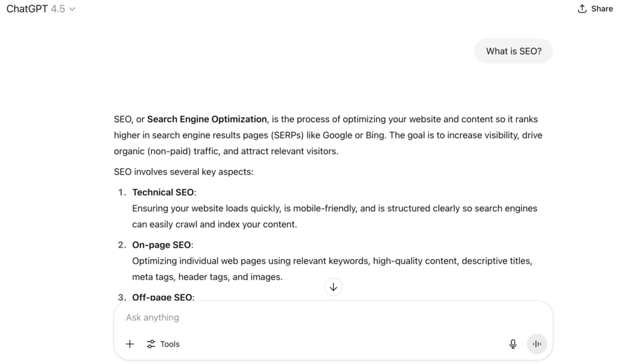Click the On-page SEO heading

[x=162, y=245]
